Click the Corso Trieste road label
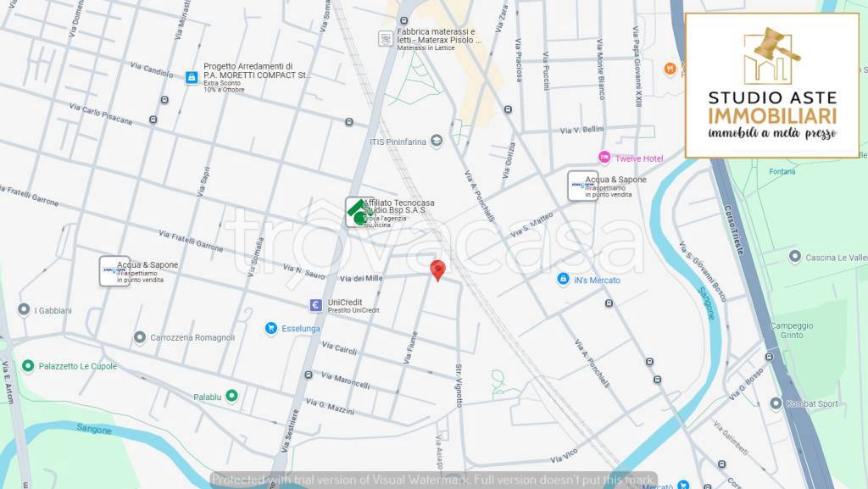The height and width of the screenshot is (489, 868). [734, 231]
